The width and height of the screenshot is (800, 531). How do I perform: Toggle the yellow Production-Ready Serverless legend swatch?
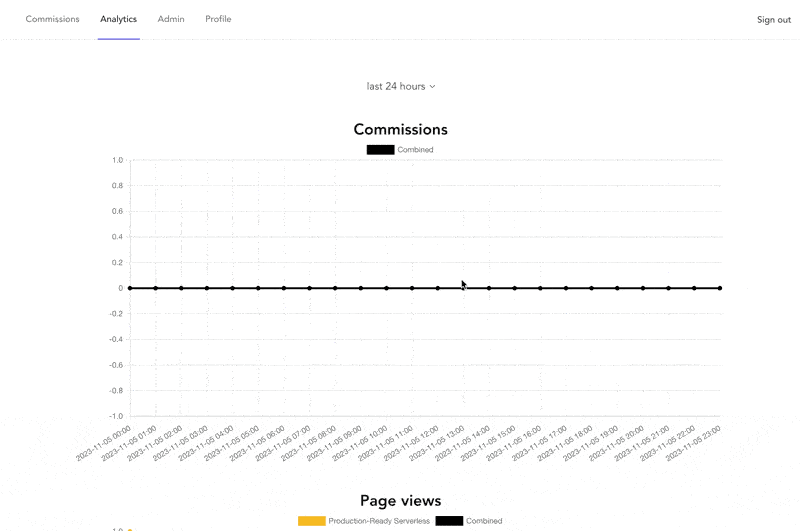pyautogui.click(x=312, y=521)
